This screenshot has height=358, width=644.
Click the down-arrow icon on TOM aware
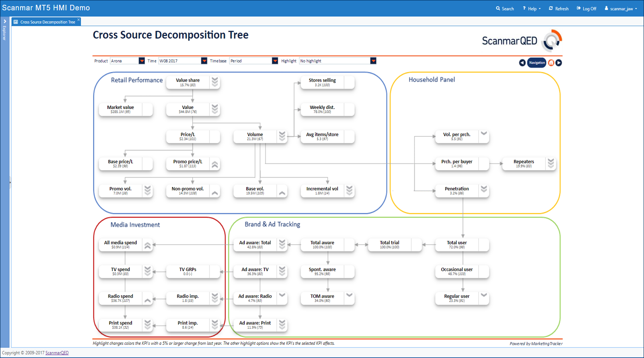pos(349,296)
